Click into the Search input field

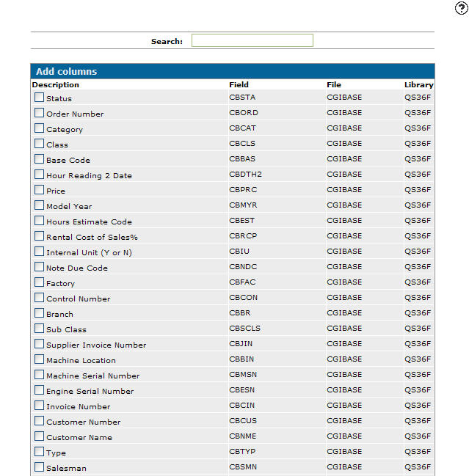coord(252,40)
